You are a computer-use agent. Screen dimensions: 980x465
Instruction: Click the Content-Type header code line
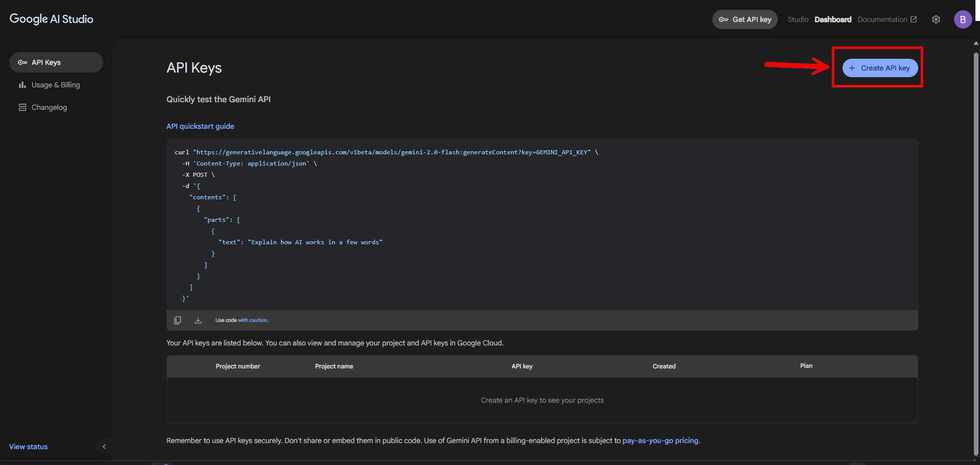[249, 164]
